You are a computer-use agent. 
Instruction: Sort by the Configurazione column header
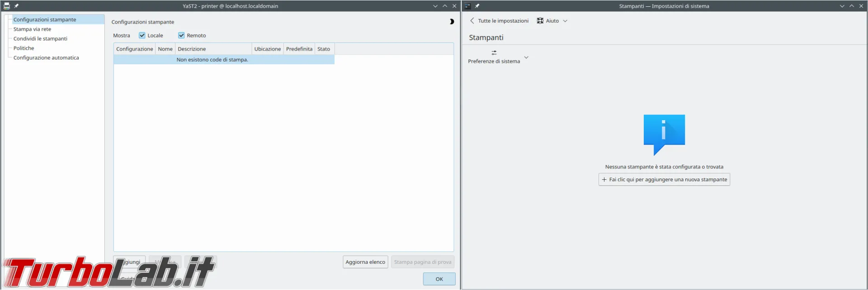134,49
